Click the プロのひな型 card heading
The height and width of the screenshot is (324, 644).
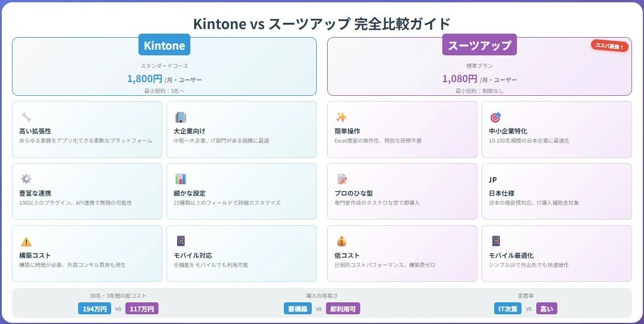[x=353, y=193]
